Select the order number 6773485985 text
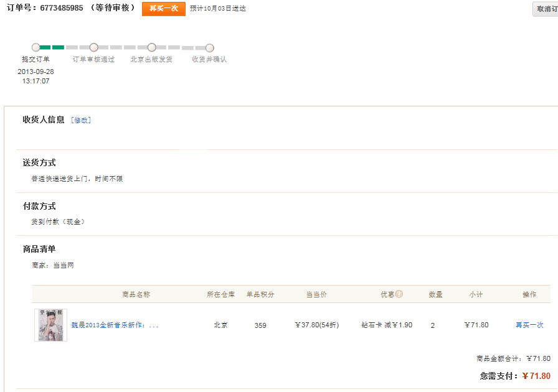558x392 pixels. (62, 8)
